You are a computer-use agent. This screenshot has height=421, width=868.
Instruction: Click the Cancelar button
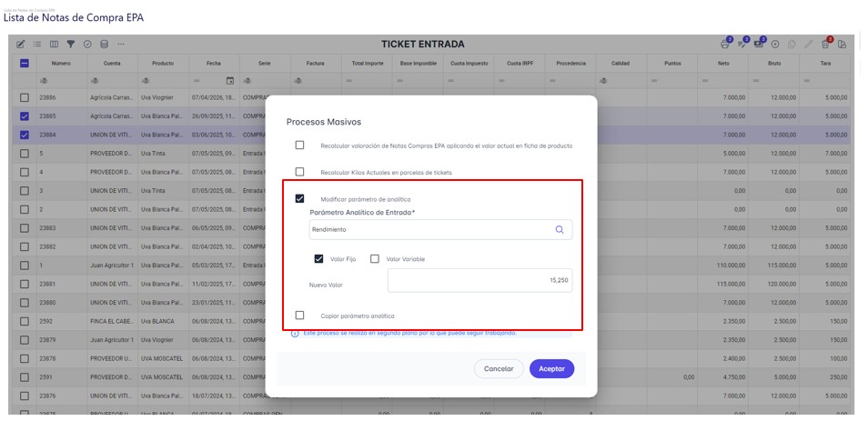coord(499,368)
